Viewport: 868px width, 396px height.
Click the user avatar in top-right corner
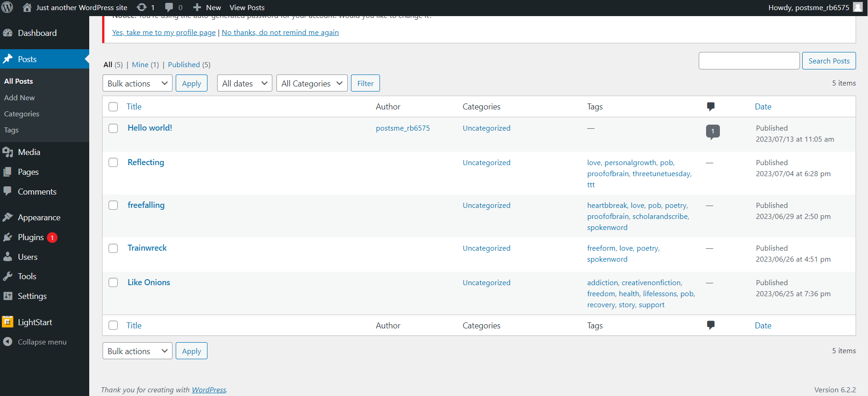pyautogui.click(x=857, y=7)
